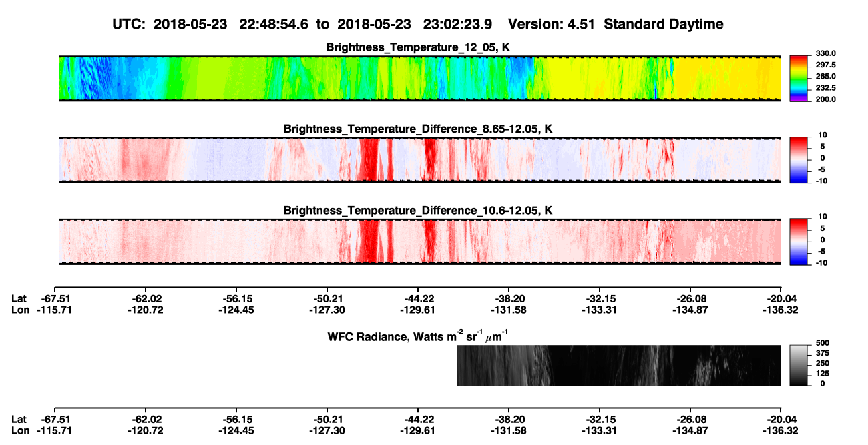Click the 'Lat' label on the axis under the 10.6-12.05 panel
Screen dimensions: 868x445
(19, 299)
